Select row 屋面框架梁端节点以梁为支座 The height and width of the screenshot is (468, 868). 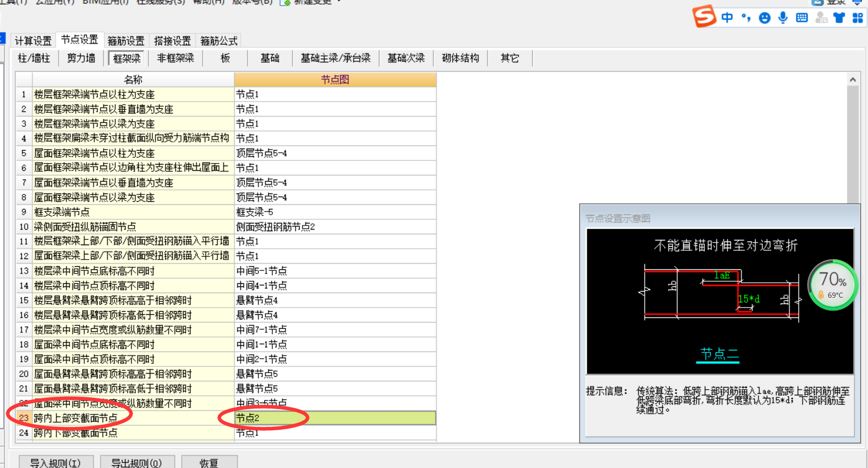click(133, 197)
